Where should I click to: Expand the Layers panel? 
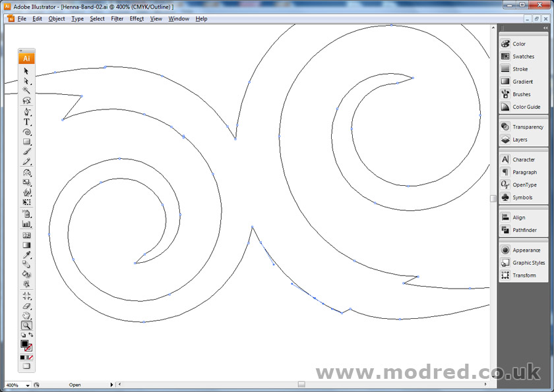tap(520, 139)
